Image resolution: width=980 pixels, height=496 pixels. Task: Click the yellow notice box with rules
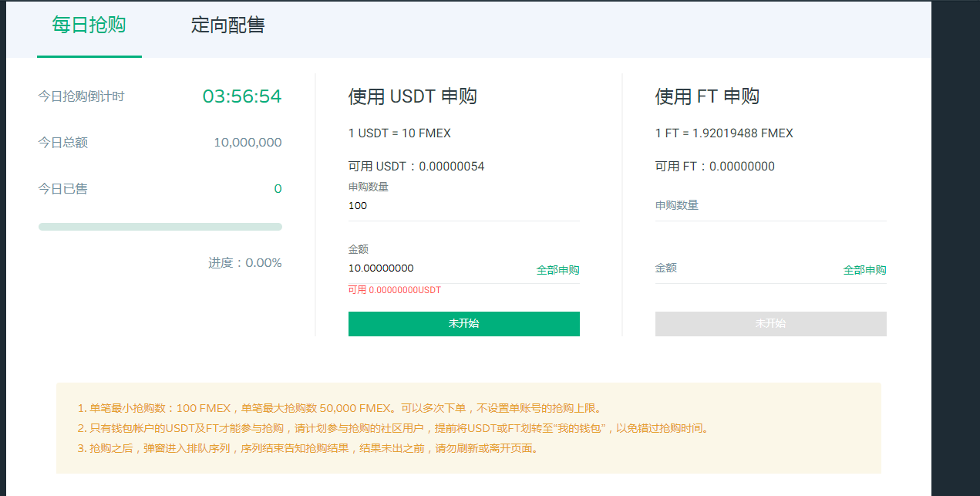469,428
